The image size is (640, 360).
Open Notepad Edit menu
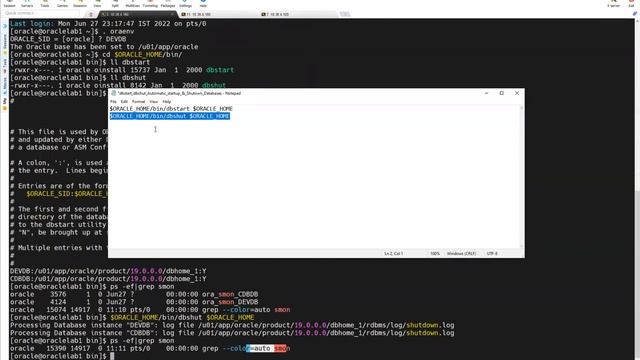pyautogui.click(x=124, y=102)
